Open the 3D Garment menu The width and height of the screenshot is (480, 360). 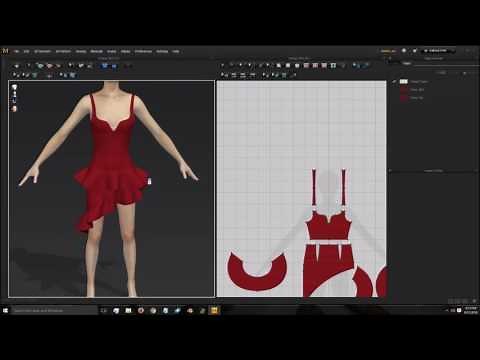pyautogui.click(x=43, y=51)
